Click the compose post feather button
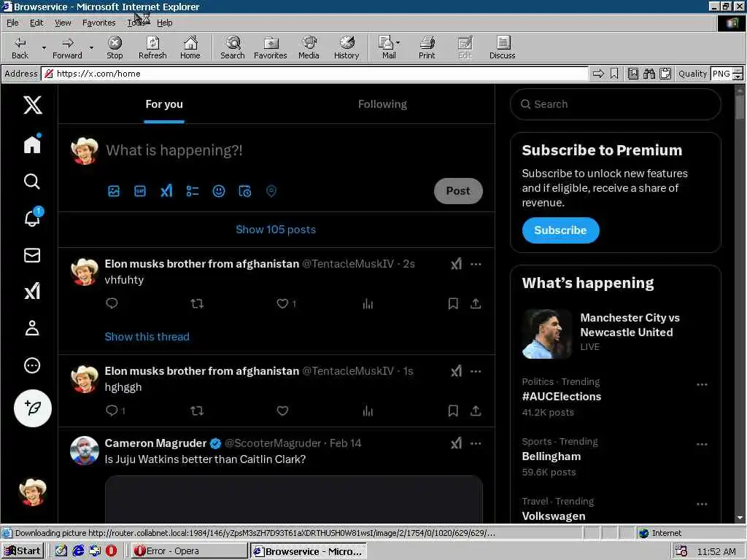The height and width of the screenshot is (560, 747). pyautogui.click(x=32, y=408)
